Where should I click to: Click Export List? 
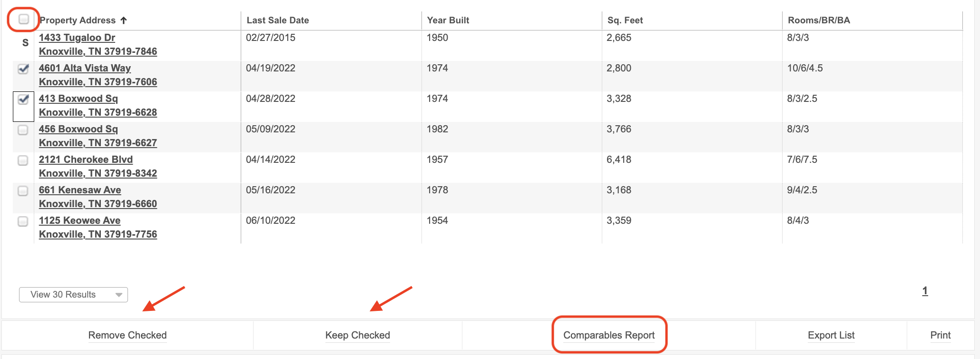click(831, 335)
